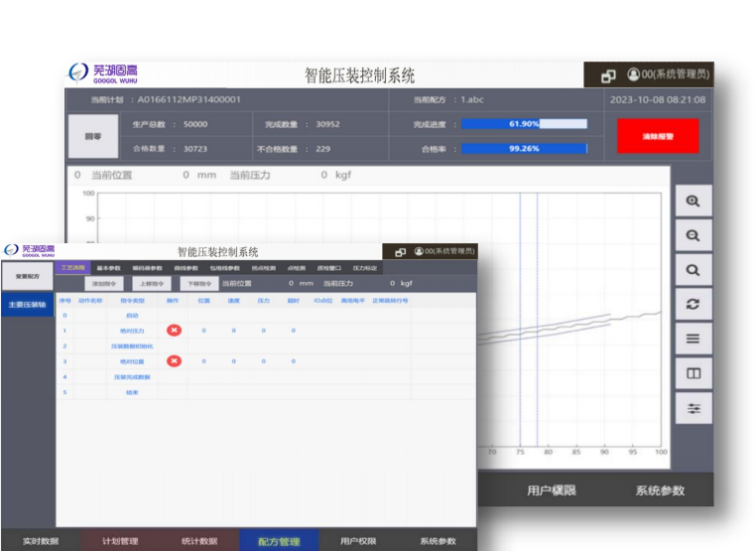
Task: Click the window switch icon in back header
Action: click(x=608, y=75)
